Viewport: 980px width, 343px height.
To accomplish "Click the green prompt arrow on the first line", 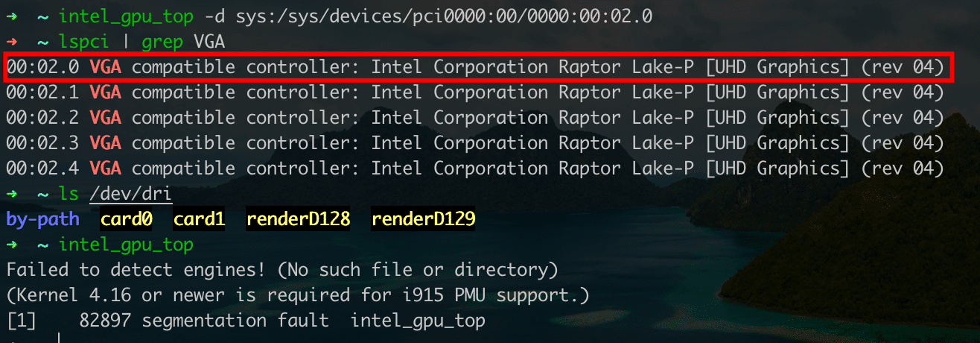I will [11, 16].
